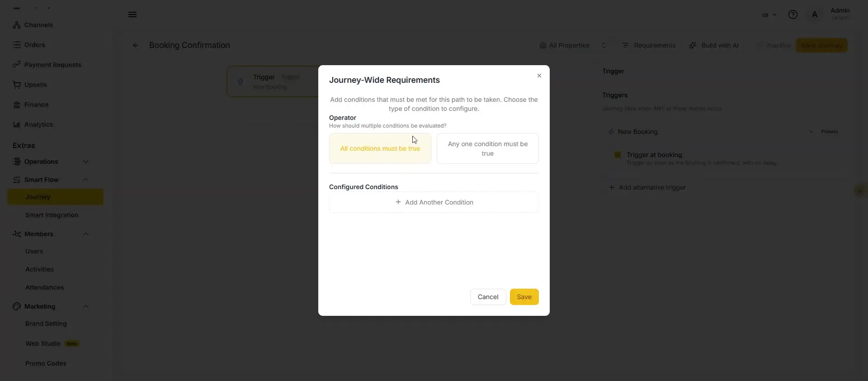Image resolution: width=868 pixels, height=381 pixels.
Task: Cancel the requirements dialog
Action: pyautogui.click(x=488, y=297)
